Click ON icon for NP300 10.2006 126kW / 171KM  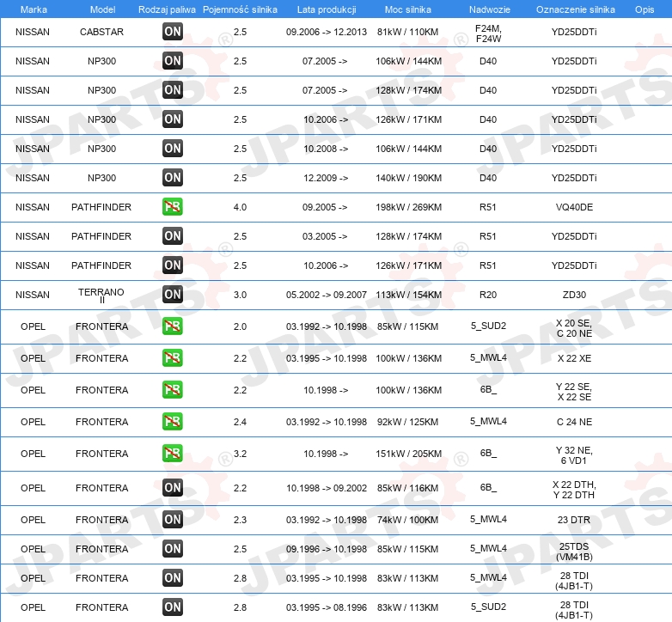173,119
